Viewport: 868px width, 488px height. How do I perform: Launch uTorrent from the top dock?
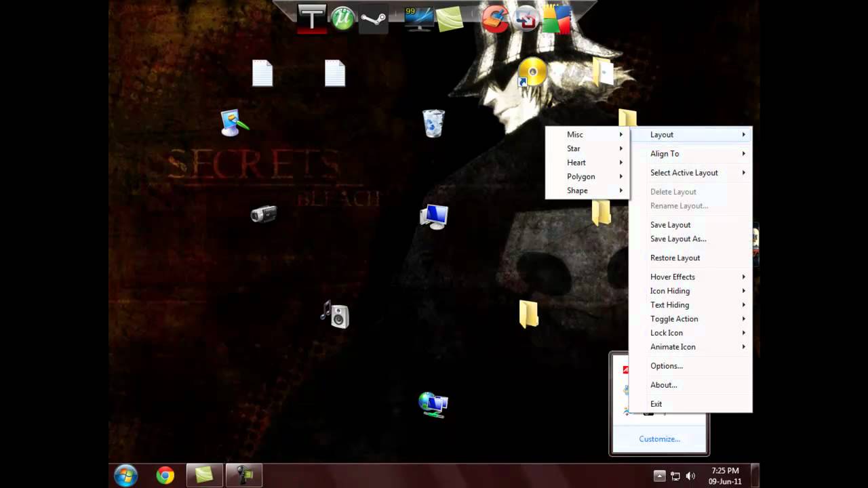pyautogui.click(x=342, y=18)
